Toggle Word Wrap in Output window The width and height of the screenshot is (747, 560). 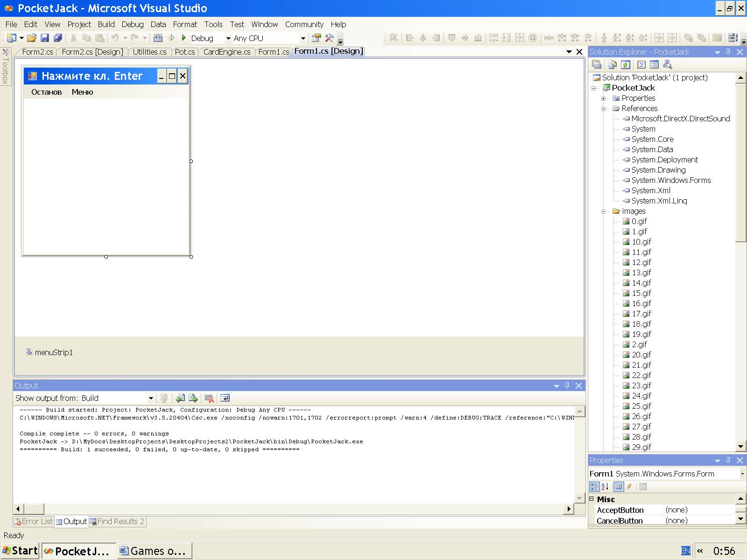pos(225,398)
